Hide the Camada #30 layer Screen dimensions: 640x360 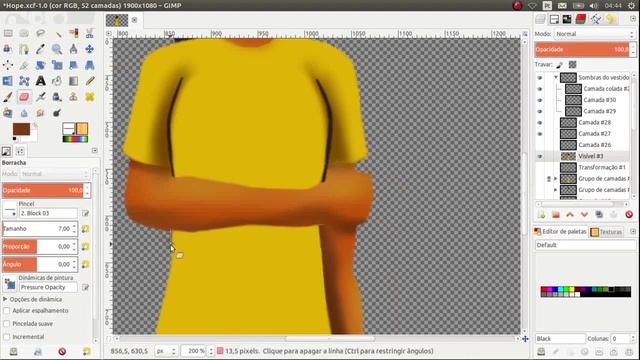(x=540, y=100)
